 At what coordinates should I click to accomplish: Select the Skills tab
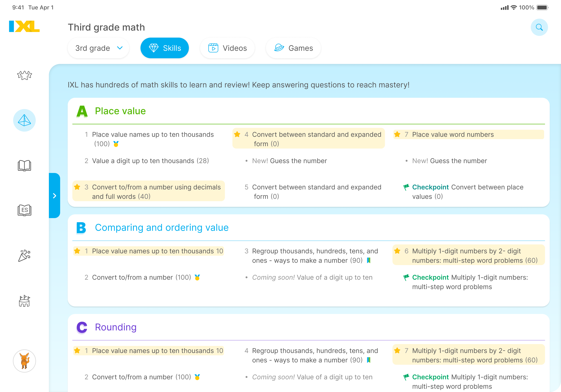(164, 48)
